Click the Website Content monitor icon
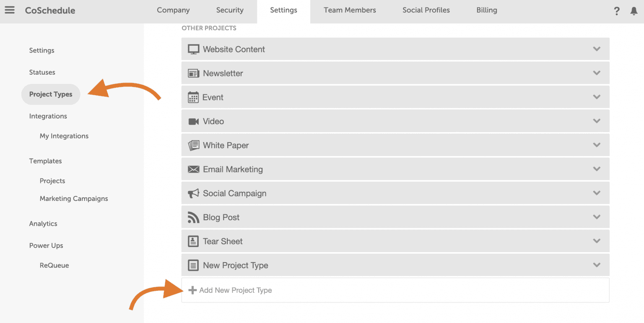Viewport: 644px width, 323px height. [x=193, y=49]
